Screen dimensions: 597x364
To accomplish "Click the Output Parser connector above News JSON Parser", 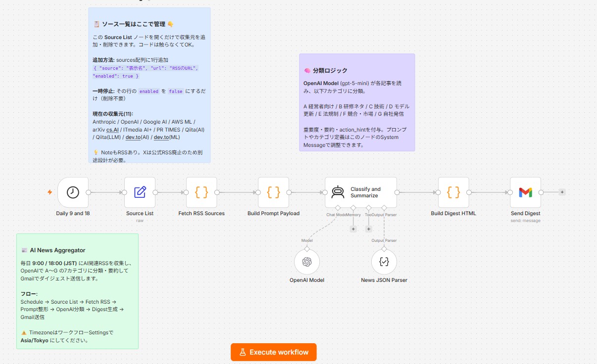I will (384, 248).
